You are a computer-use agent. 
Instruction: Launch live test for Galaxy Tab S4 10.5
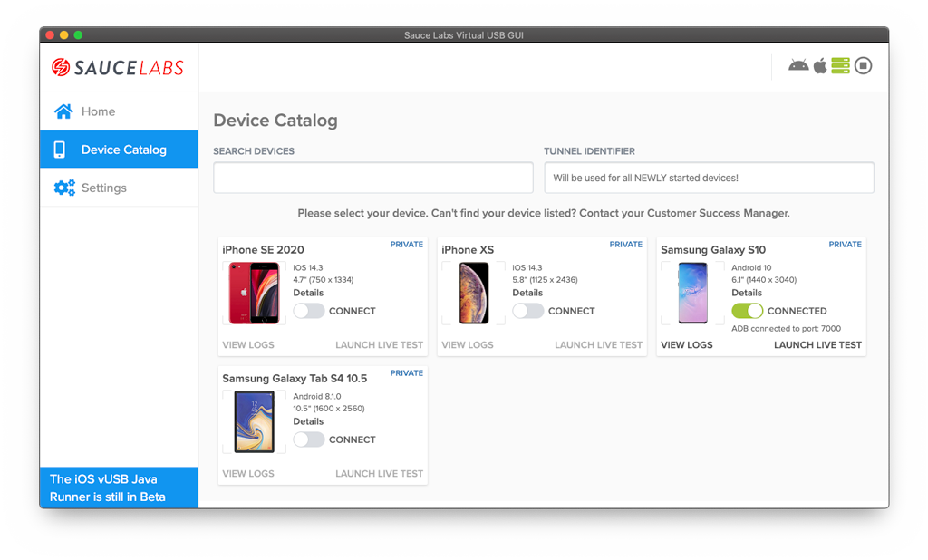tap(380, 474)
